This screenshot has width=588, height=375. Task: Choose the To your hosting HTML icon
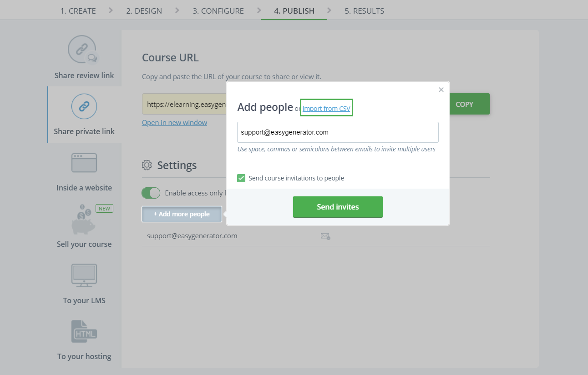point(84,332)
